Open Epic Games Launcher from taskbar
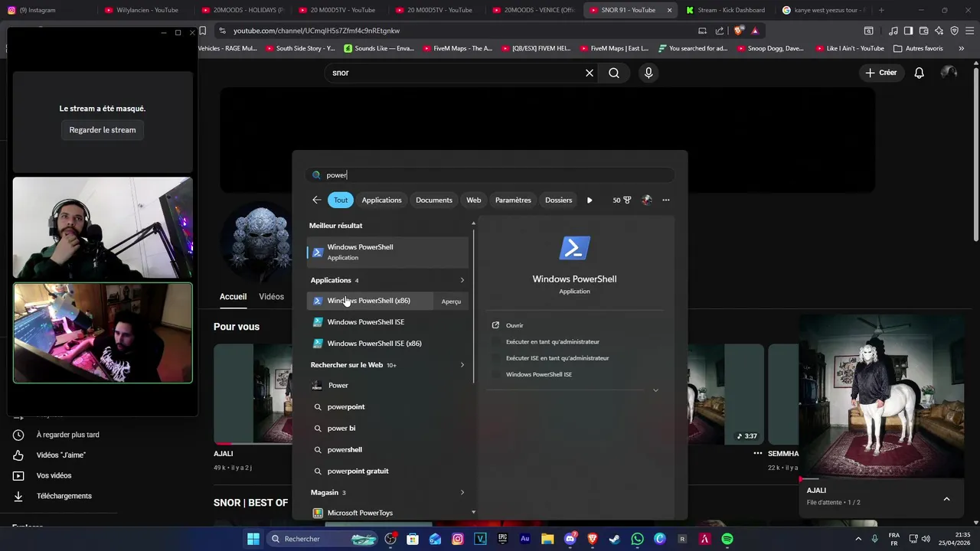 (502, 539)
